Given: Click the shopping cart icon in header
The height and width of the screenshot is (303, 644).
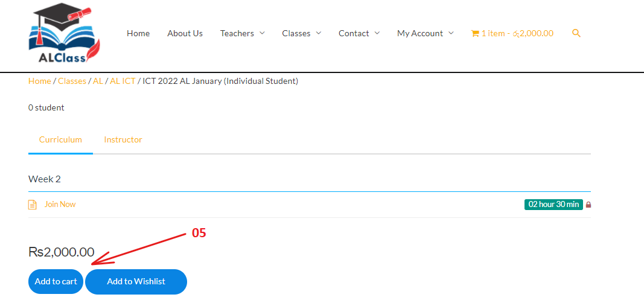Looking at the screenshot, I should (474, 34).
